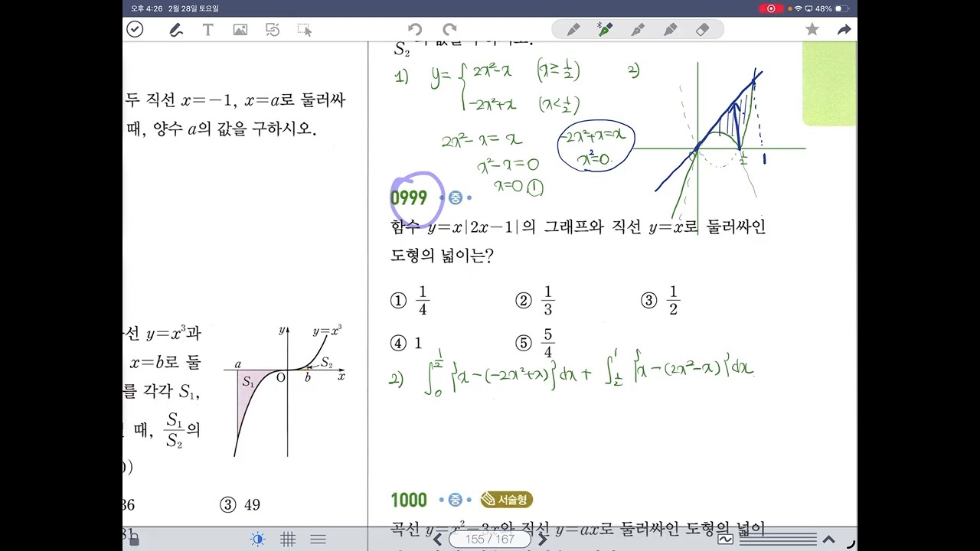Adjust screen brightness icon

pos(258,540)
